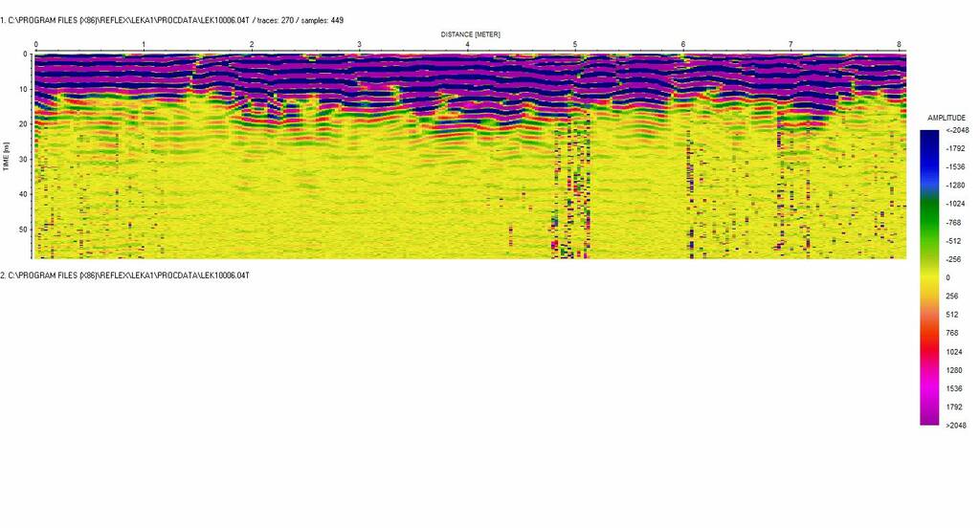
Task: Click the 50 ns tick on time axis
Action: [23, 230]
